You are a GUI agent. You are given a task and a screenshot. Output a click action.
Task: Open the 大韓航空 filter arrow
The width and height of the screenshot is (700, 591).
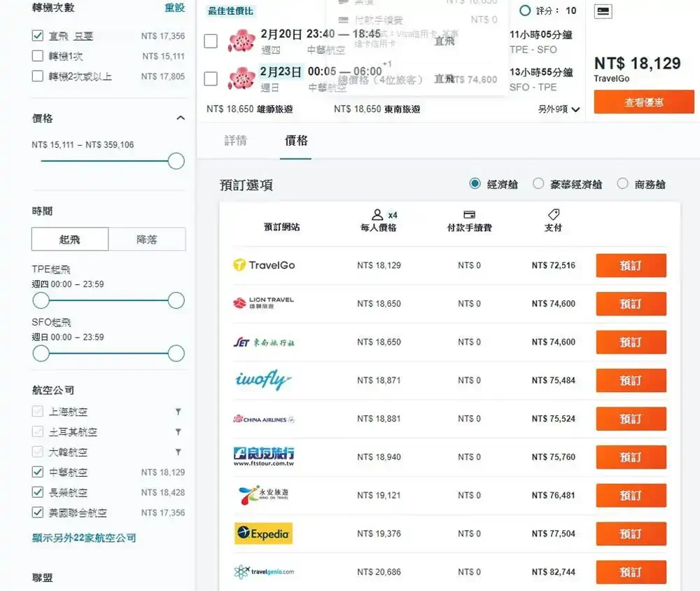[x=178, y=452]
